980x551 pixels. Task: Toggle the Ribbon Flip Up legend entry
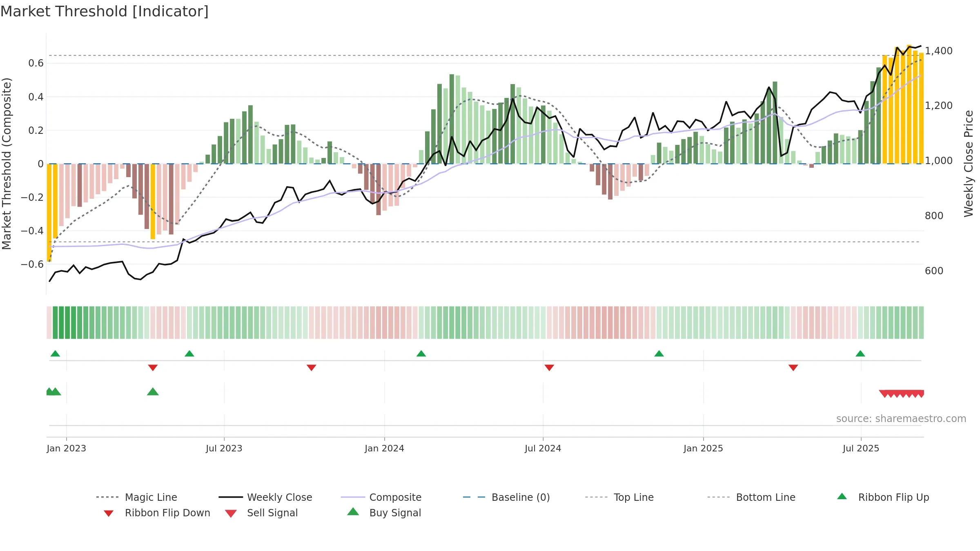(883, 497)
